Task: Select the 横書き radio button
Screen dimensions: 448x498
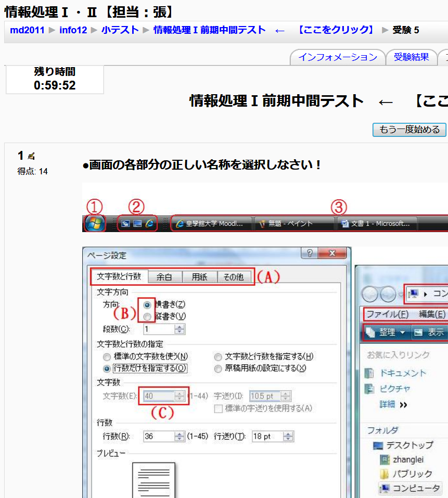Action: point(147,304)
